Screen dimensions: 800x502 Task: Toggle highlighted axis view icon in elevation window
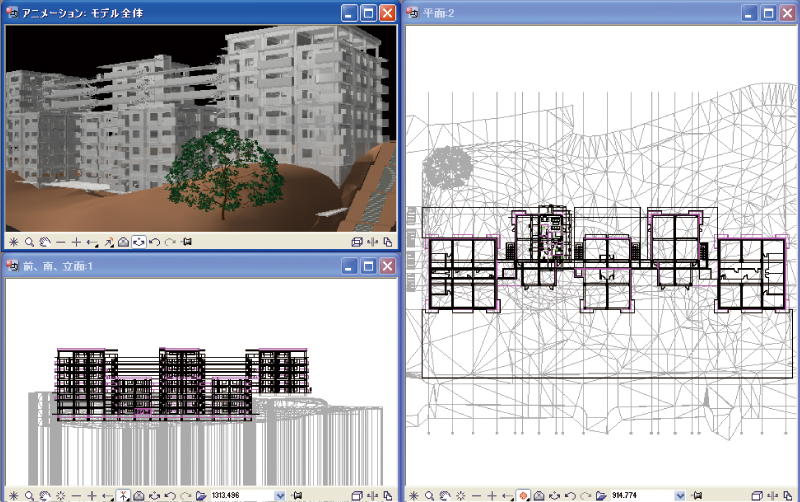coord(123,495)
